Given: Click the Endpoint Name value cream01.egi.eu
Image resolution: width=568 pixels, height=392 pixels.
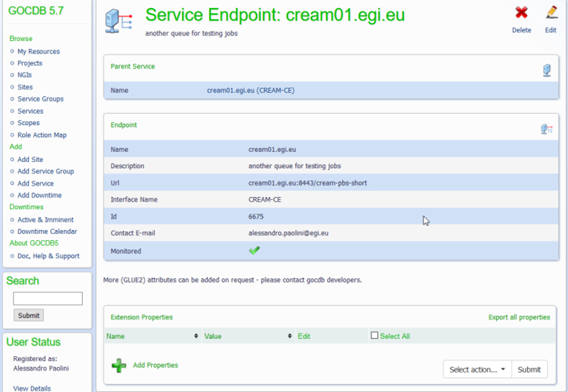Looking at the screenshot, I should (x=272, y=149).
